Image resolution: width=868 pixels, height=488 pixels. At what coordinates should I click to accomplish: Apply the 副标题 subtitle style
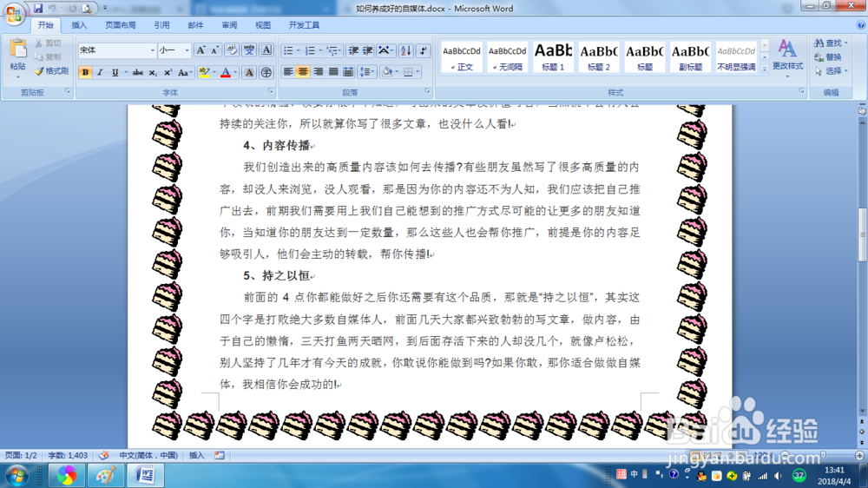pyautogui.click(x=690, y=56)
